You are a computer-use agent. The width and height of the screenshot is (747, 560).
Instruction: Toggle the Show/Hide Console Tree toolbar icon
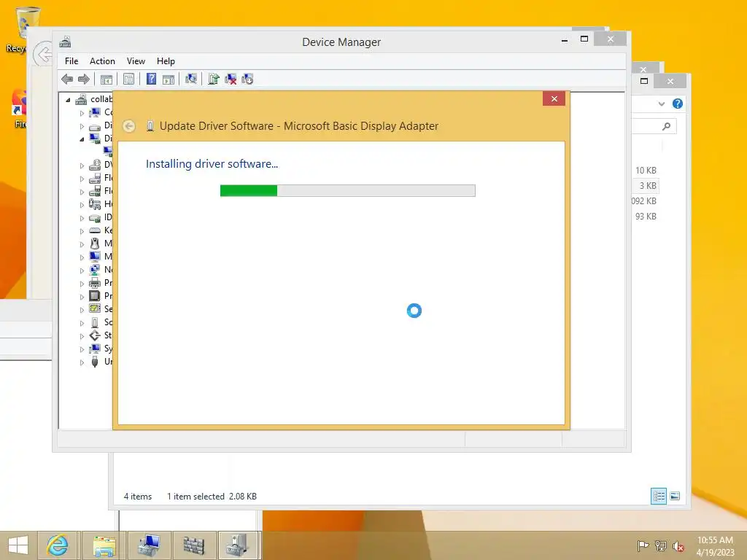click(x=107, y=79)
